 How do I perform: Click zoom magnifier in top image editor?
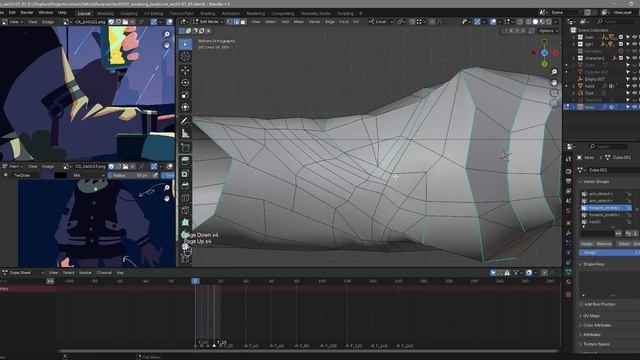[x=167, y=34]
